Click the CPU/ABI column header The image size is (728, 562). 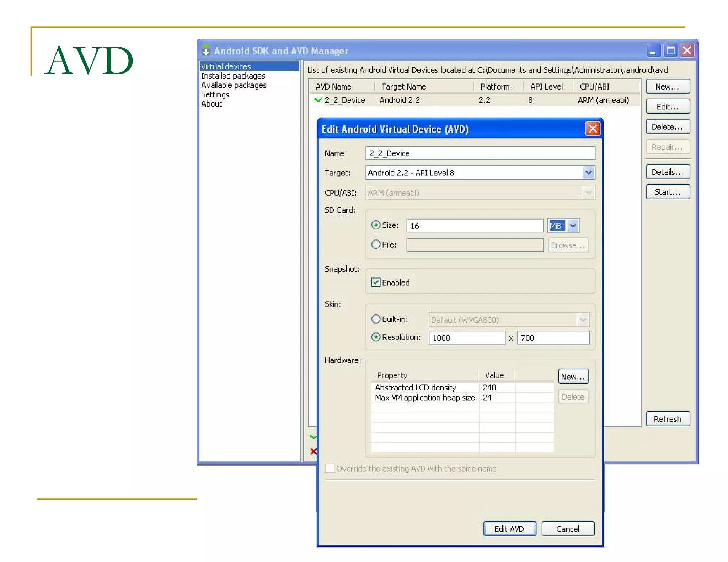606,86
